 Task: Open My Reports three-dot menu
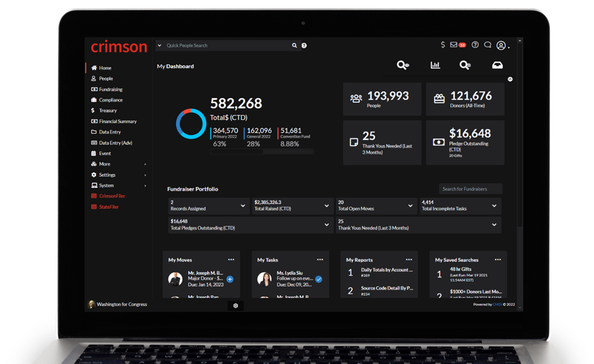[409, 260]
